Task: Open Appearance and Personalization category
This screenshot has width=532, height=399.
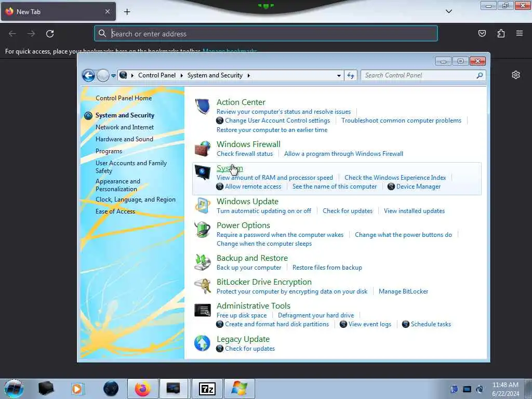Action: pyautogui.click(x=118, y=185)
